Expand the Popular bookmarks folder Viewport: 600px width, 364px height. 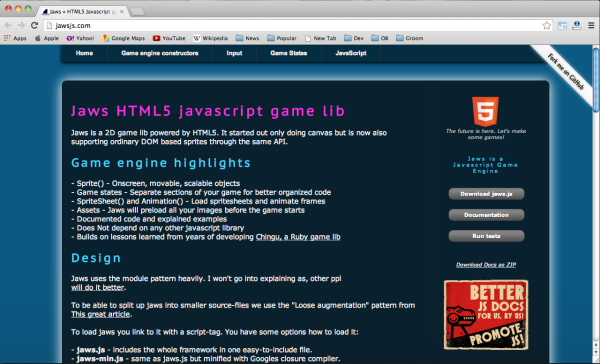click(x=282, y=38)
